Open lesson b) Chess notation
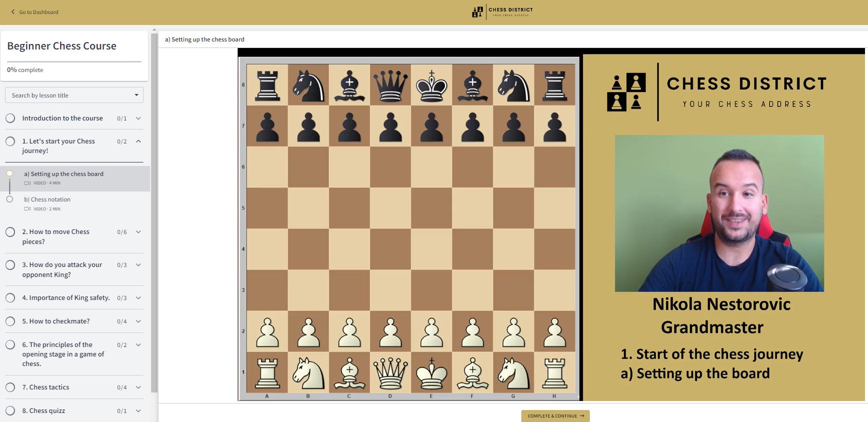 75,204
